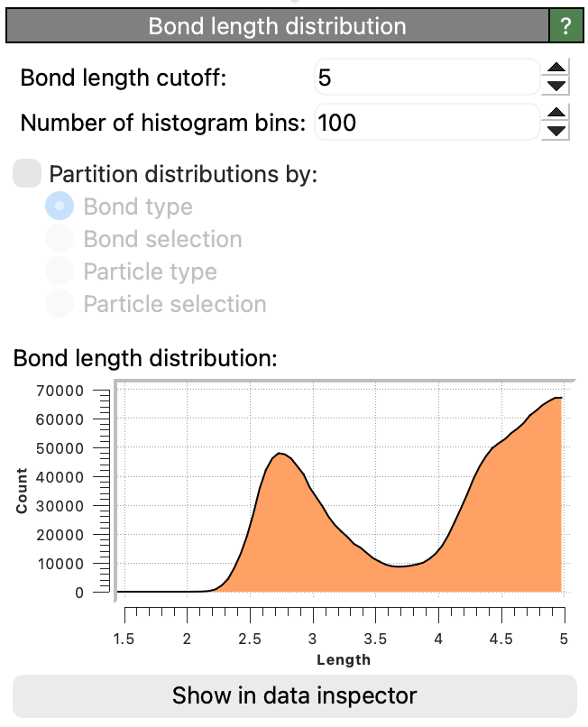Click the Count axis title
588x727 pixels.
click(22, 492)
